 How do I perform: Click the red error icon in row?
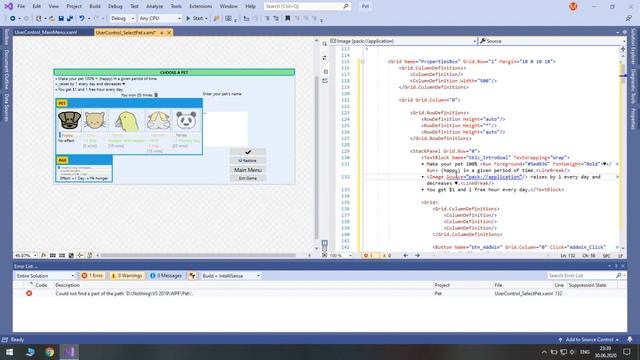(x=29, y=293)
